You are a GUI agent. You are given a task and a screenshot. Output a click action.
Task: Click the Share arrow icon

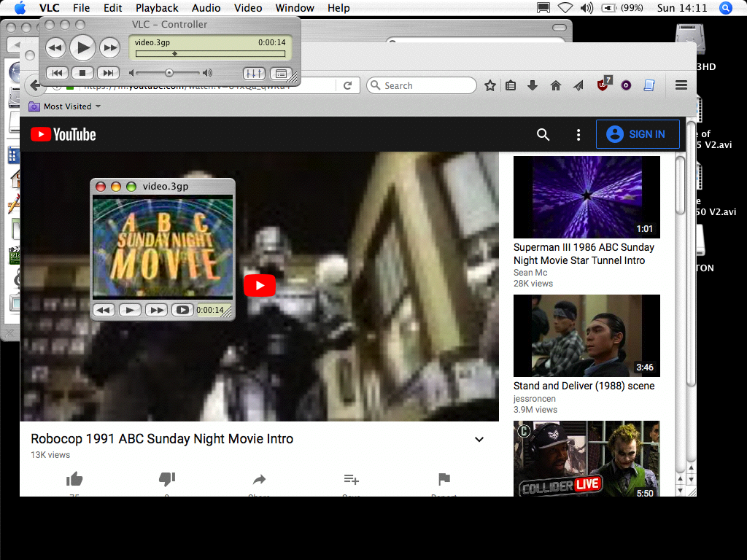pos(259,479)
